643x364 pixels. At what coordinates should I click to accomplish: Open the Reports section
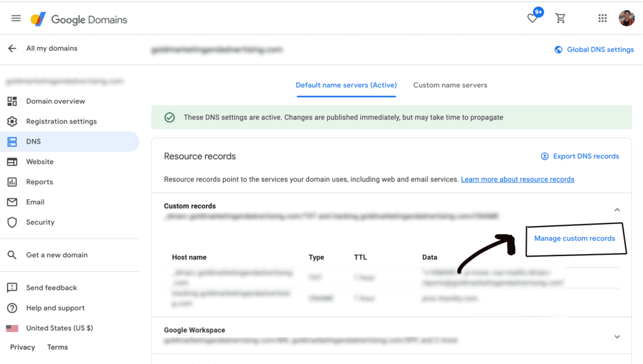(x=40, y=181)
